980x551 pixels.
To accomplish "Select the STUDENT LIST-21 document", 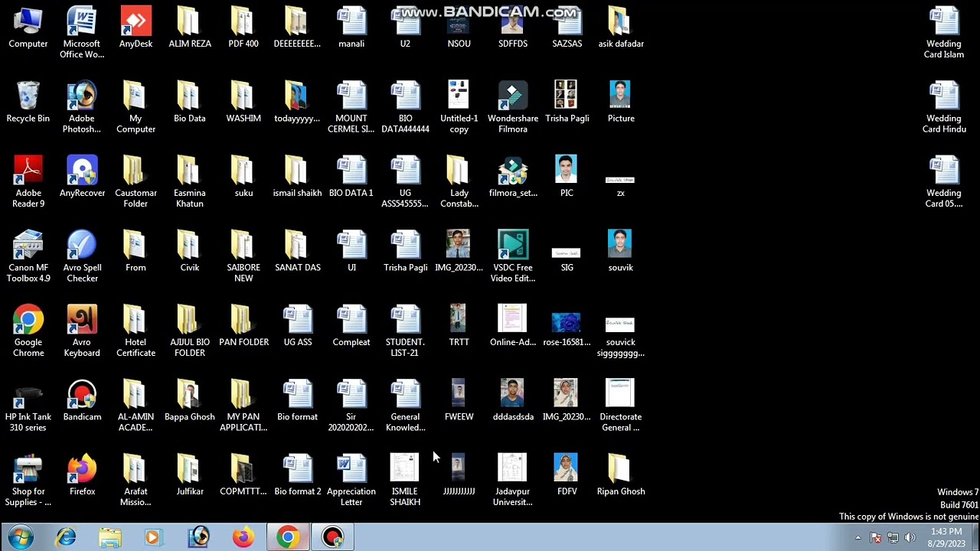I will (405, 331).
